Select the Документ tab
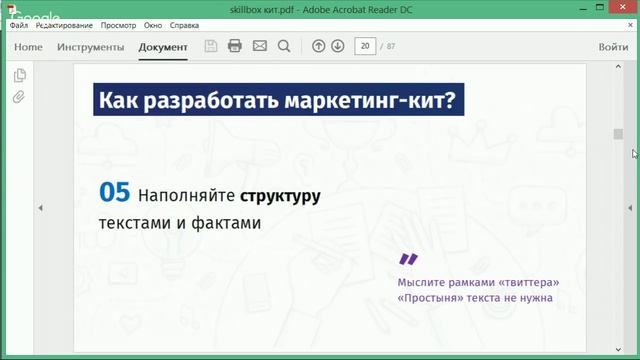The image size is (640, 360). (x=163, y=47)
